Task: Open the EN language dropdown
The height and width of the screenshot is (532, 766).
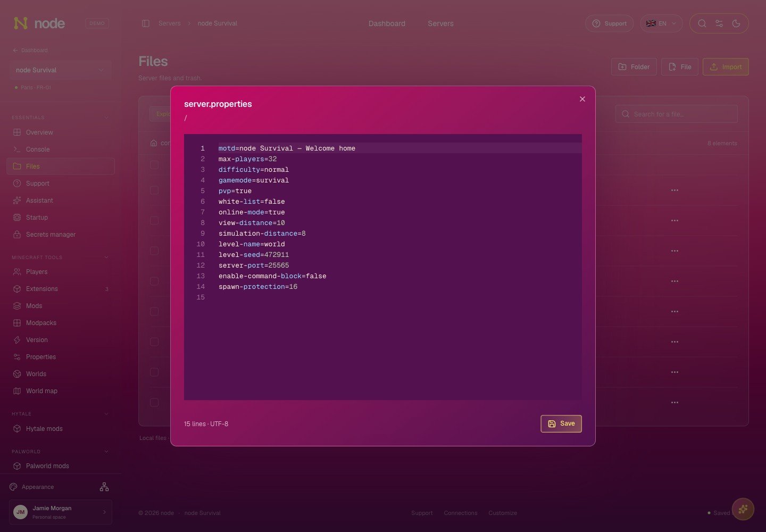Action: point(661,23)
